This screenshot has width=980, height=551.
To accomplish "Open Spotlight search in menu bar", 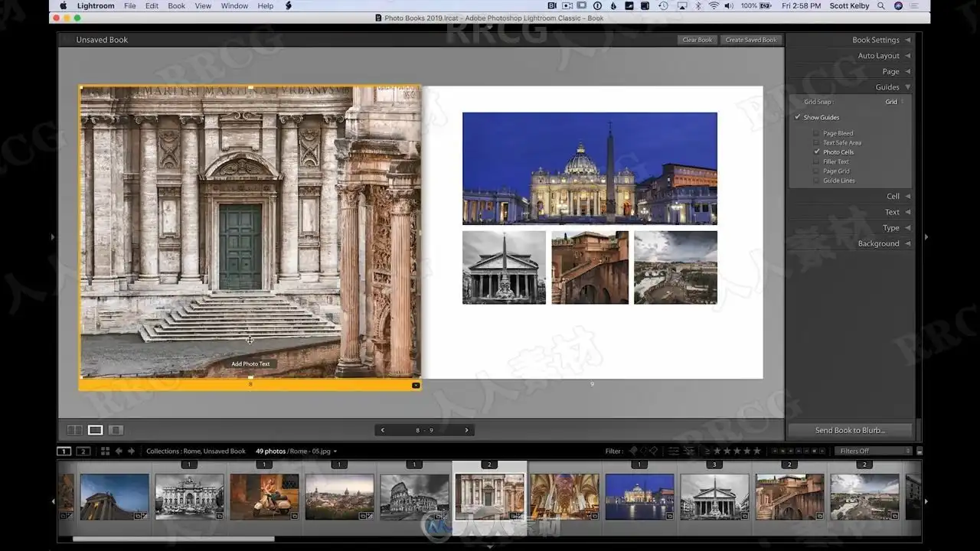I will point(881,6).
